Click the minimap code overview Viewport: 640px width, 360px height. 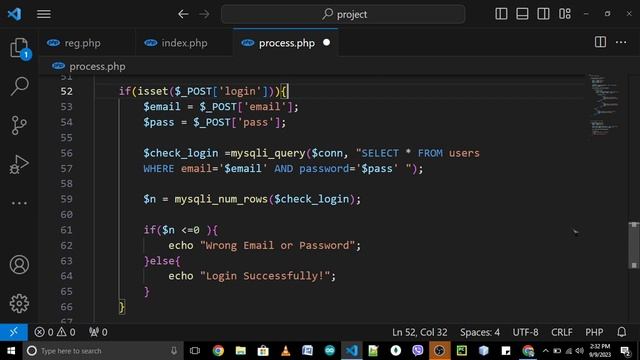(604, 105)
